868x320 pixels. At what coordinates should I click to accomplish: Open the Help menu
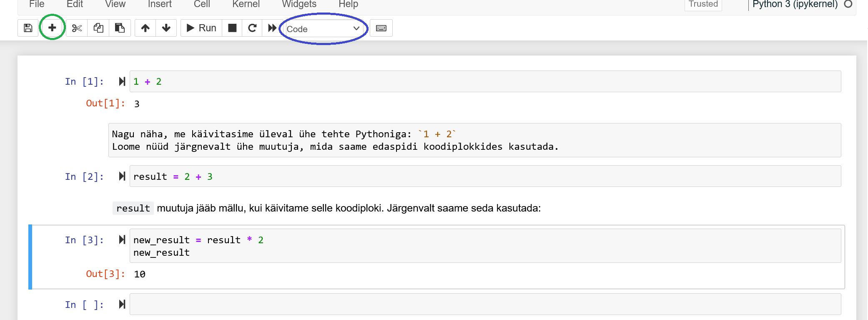tap(348, 4)
